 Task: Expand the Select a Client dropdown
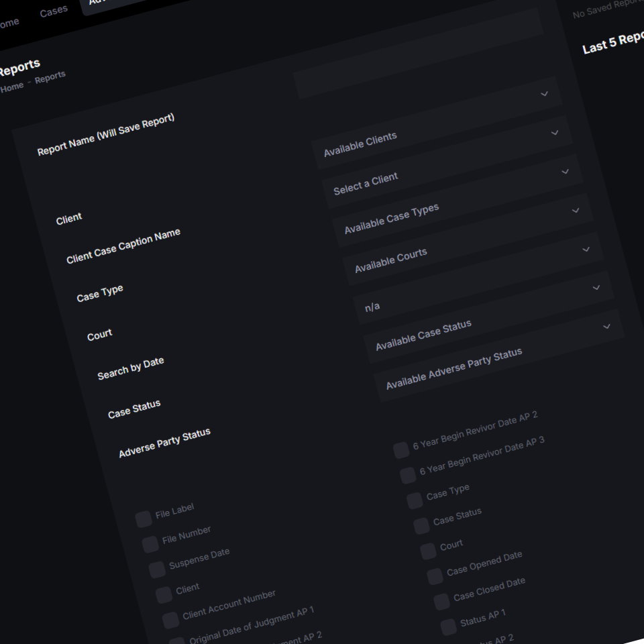tap(447, 162)
